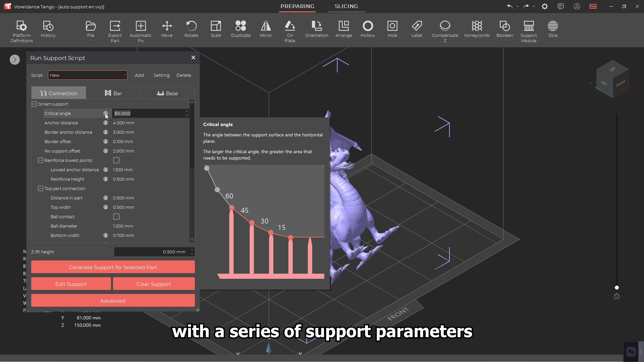Collapse the Top part connection section
The height and width of the screenshot is (362, 644).
coord(40,188)
